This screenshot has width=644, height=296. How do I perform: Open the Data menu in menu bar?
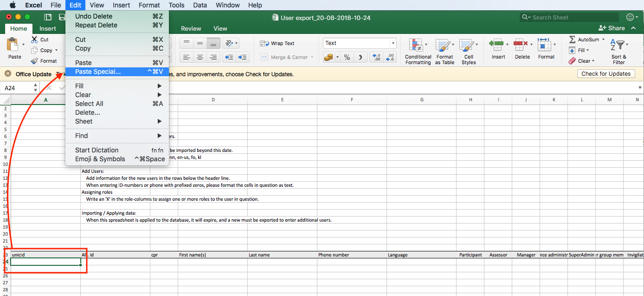point(200,5)
